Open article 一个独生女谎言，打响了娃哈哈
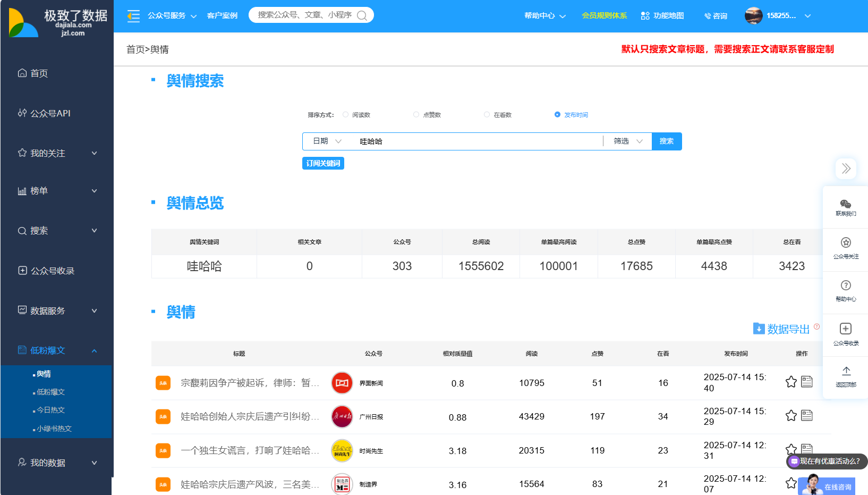 (250, 451)
